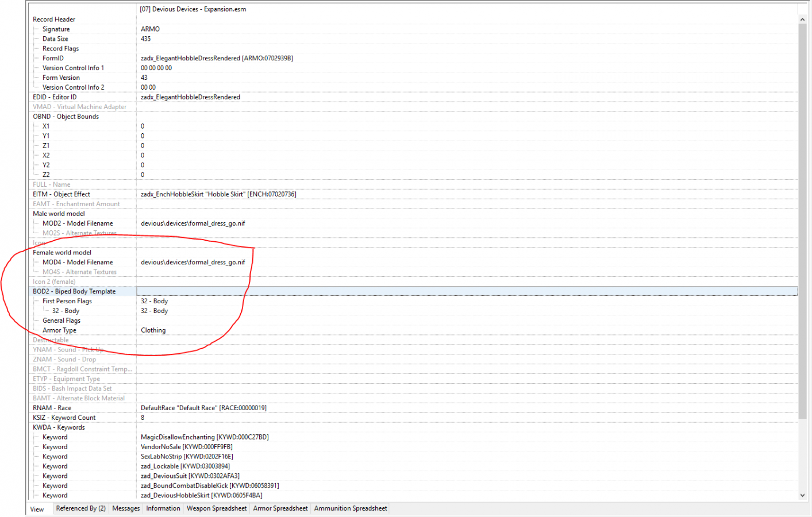Select the EITM - Object Effect row
The width and height of the screenshot is (812, 517).
(61, 194)
